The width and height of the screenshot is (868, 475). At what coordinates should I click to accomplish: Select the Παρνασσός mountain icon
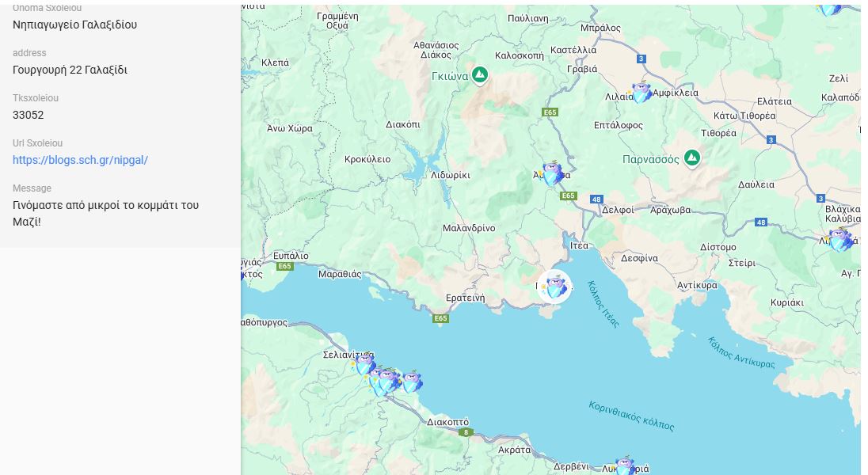692,158
